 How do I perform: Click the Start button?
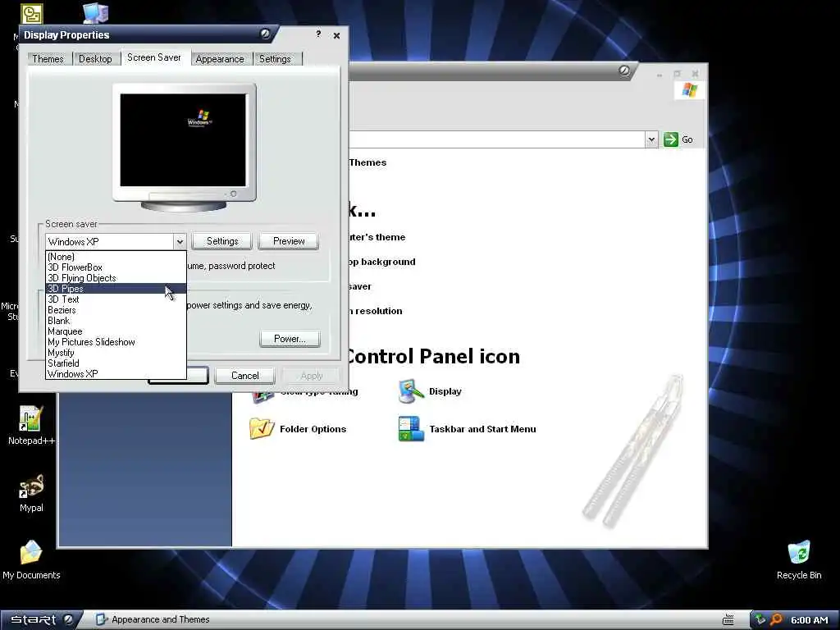pyautogui.click(x=42, y=620)
